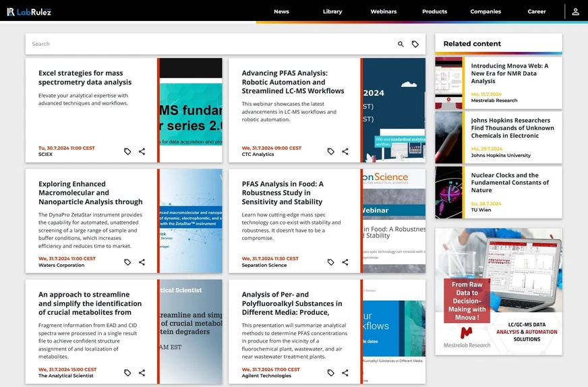The height and width of the screenshot is (387, 588).
Task: Open 'Nuclear Clocks and the Fundamental Constants' article
Action: [509, 183]
